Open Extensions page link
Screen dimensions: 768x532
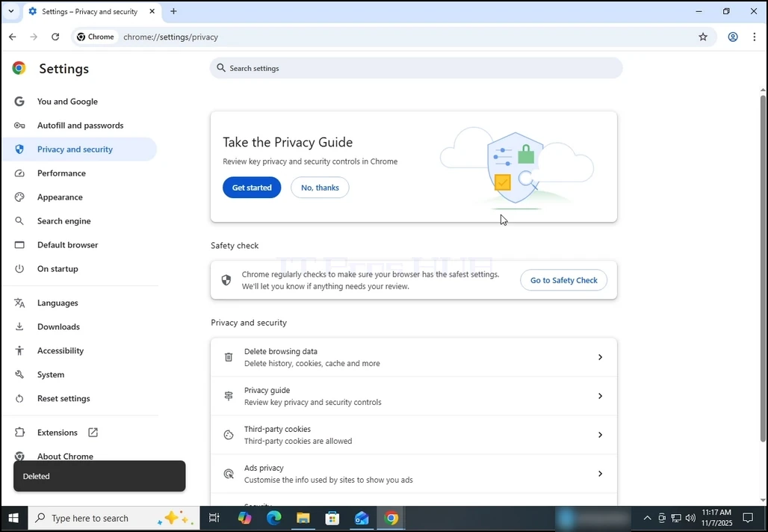point(58,433)
